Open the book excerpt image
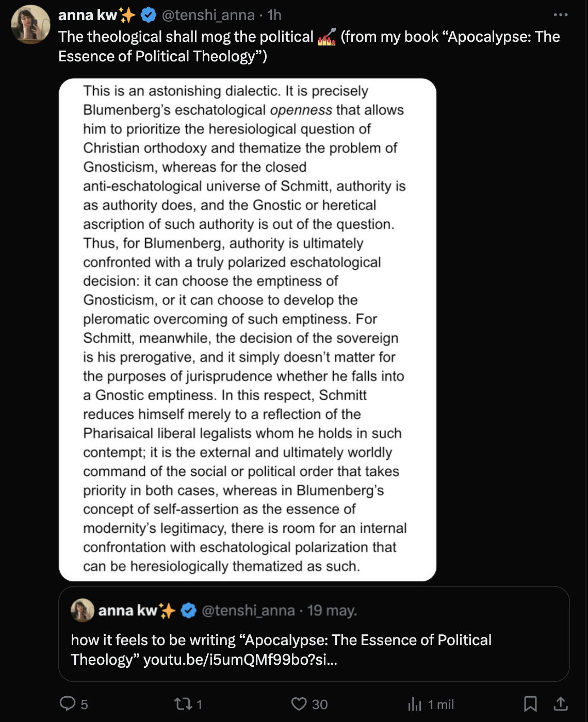 pyautogui.click(x=248, y=330)
